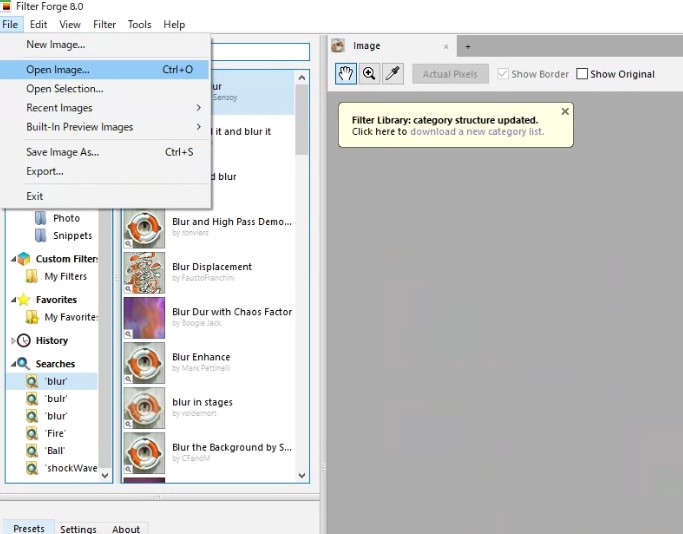Click the My Filters folder icon
The height and width of the screenshot is (534, 683).
[x=32, y=276]
